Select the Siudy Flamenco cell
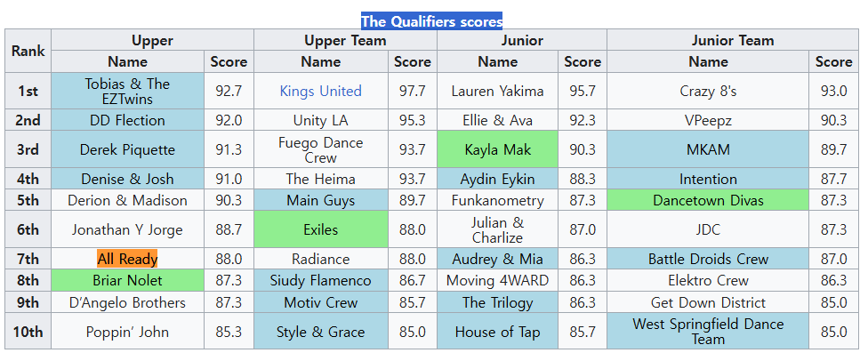Image resolution: width=868 pixels, height=361 pixels. pos(321,280)
